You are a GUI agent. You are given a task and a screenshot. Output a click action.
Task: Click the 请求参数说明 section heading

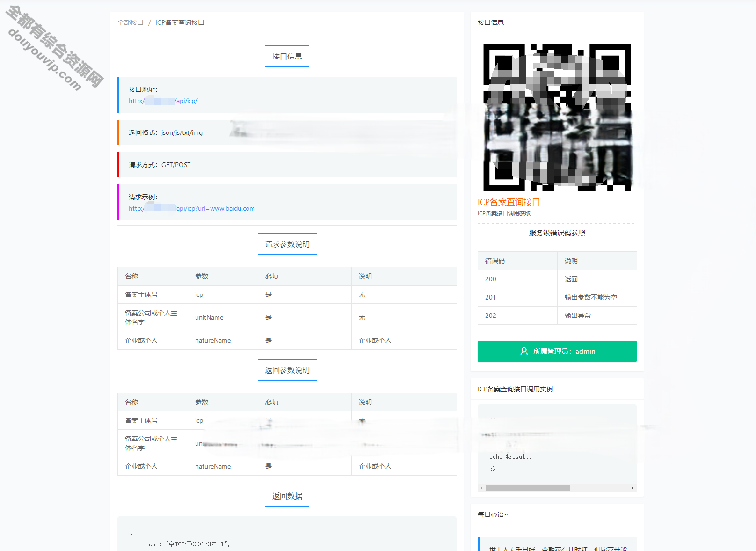(287, 244)
